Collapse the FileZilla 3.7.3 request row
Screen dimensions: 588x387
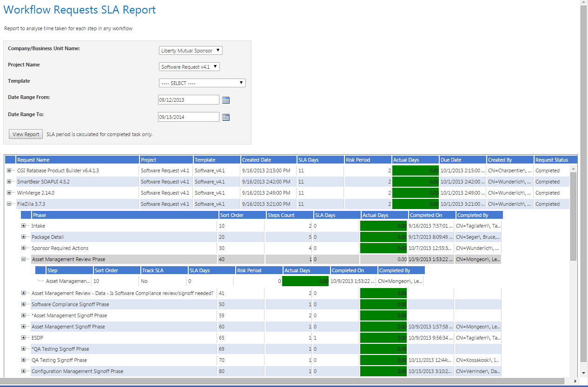pyautogui.click(x=9, y=204)
